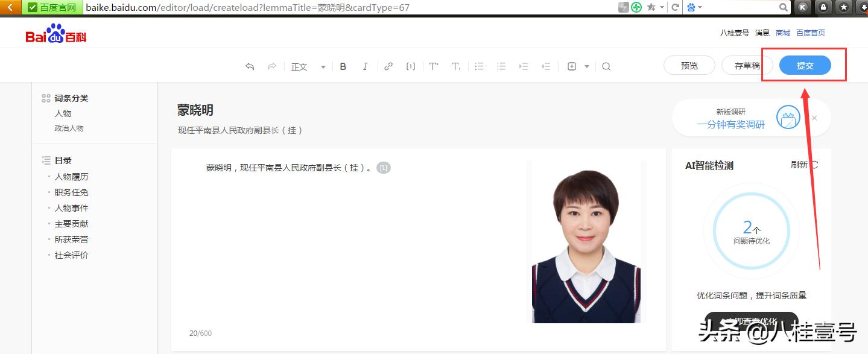Image resolution: width=868 pixels, height=354 pixels.
Task: Click the portrait photo in the entry
Action: coord(585,241)
